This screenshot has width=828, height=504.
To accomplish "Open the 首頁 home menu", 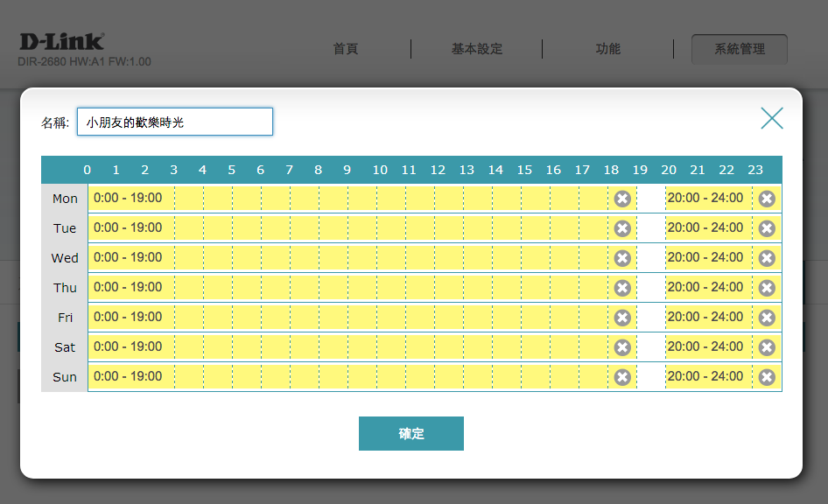I will pos(346,49).
